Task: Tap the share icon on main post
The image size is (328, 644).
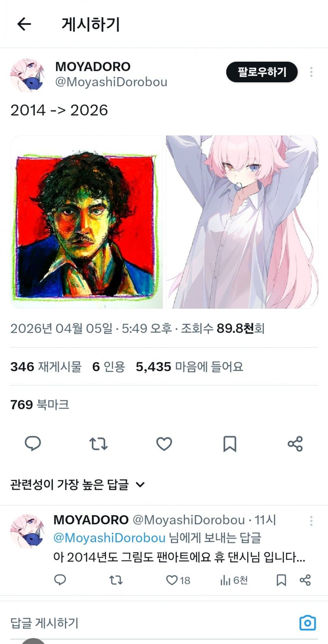Action: point(295,444)
